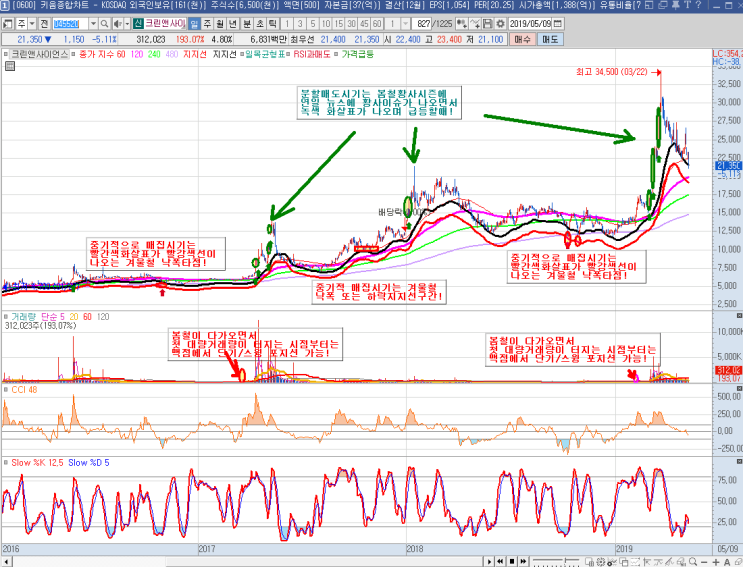
Task: Toggle the 가격급등 indicator checkbox
Action: click(x=336, y=54)
